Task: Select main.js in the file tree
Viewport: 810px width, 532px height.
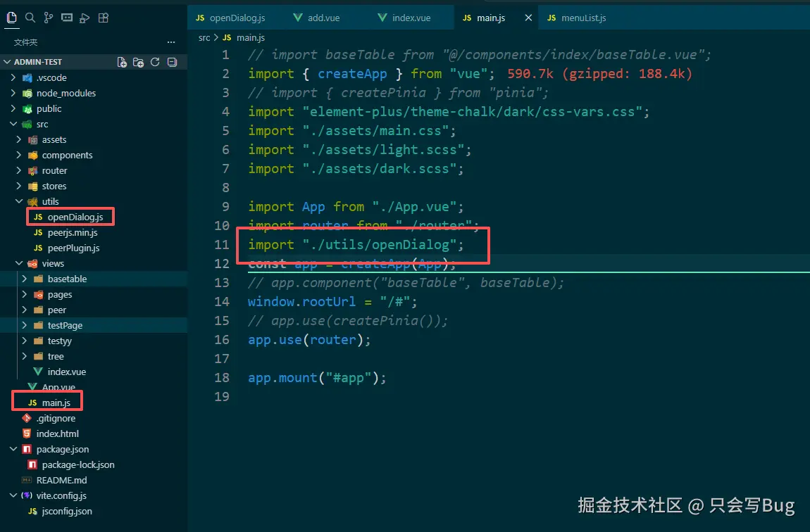Action: [93, 403]
